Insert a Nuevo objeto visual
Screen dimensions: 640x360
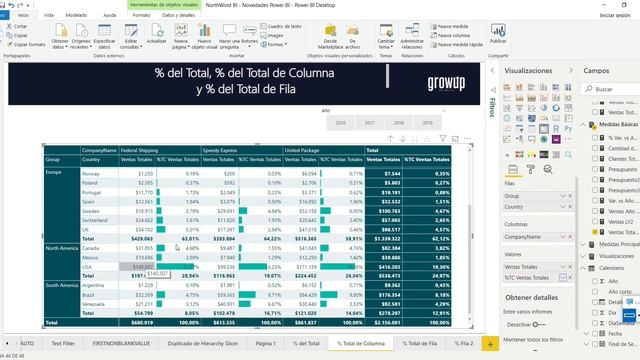(x=204, y=36)
